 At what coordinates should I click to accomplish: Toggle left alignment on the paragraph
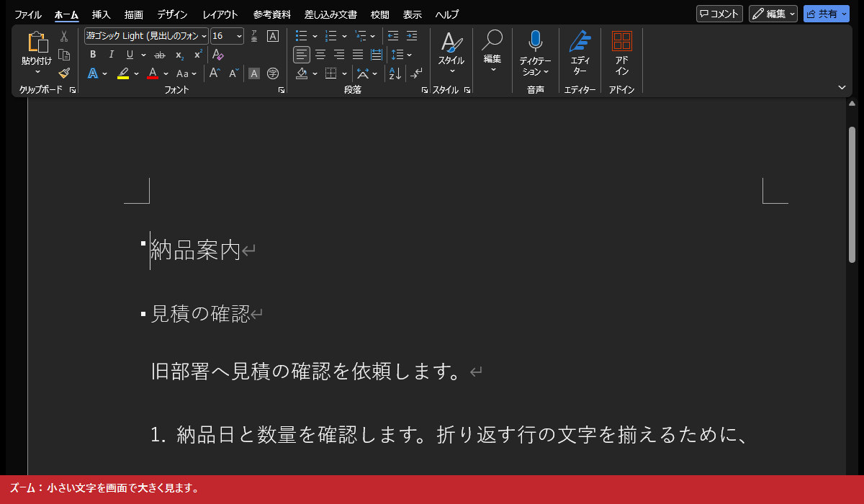302,55
